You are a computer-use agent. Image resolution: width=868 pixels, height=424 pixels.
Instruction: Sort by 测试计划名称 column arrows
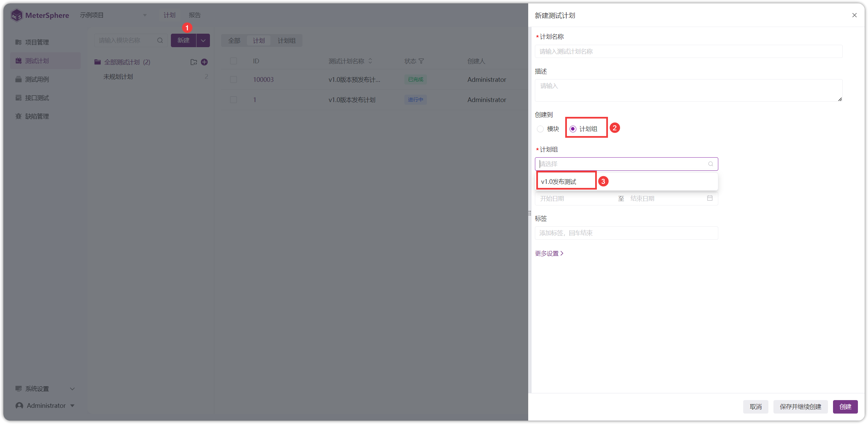pos(370,61)
